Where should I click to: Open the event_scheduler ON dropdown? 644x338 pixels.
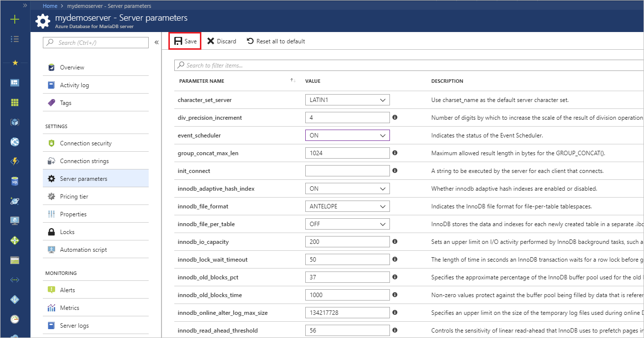click(x=348, y=135)
